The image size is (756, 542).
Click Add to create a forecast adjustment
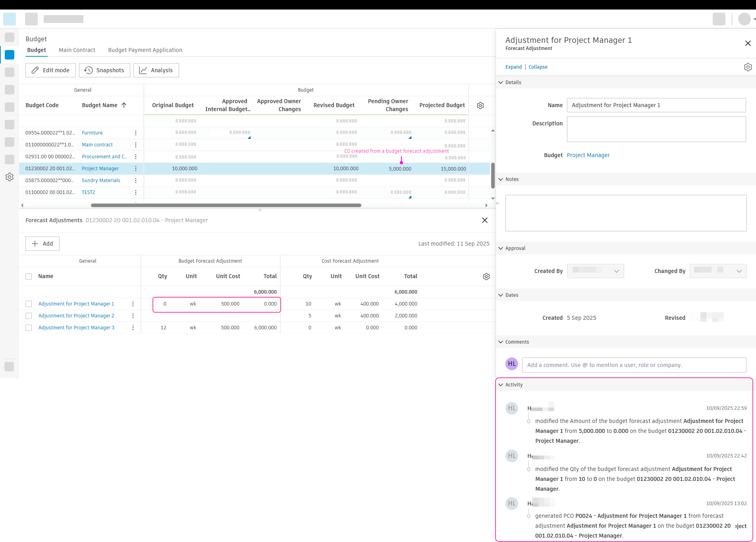(x=42, y=244)
